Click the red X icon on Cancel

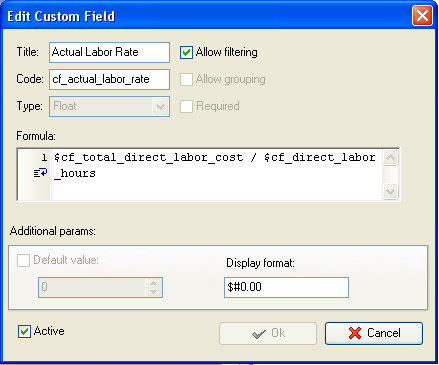[x=355, y=333]
